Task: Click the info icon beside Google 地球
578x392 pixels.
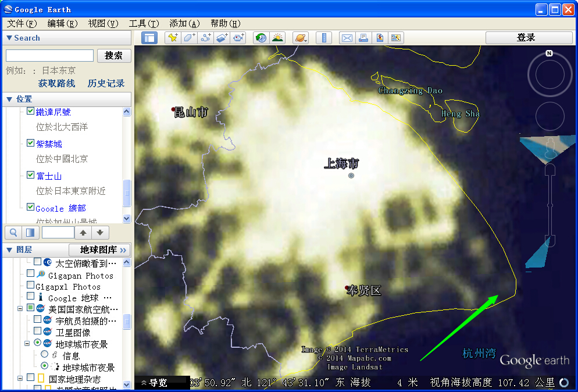Action: 41,297
